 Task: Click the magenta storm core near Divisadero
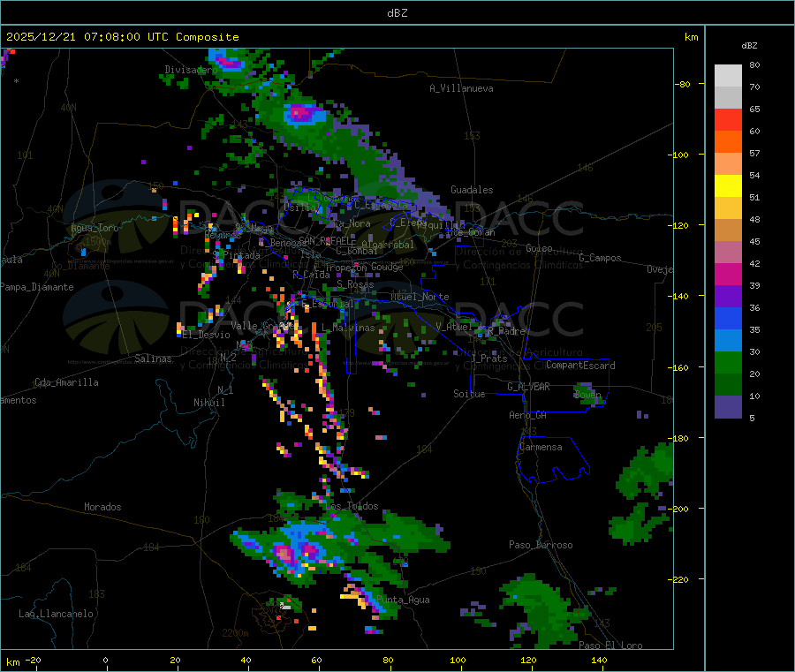[231, 63]
